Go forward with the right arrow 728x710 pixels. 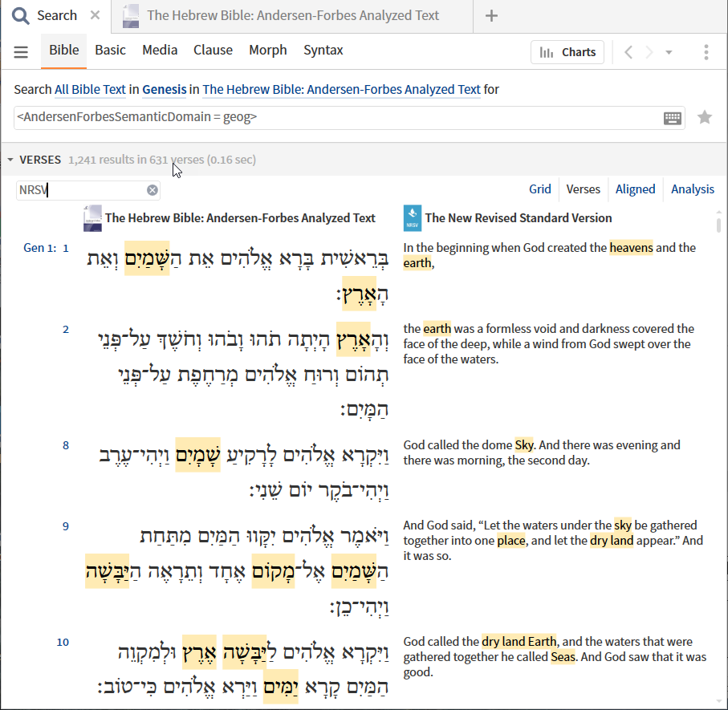pos(649,52)
